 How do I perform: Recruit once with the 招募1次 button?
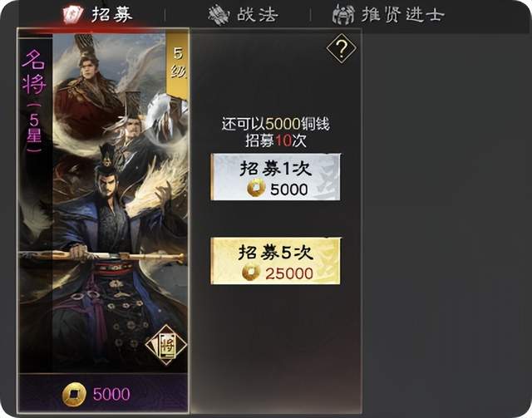point(275,177)
